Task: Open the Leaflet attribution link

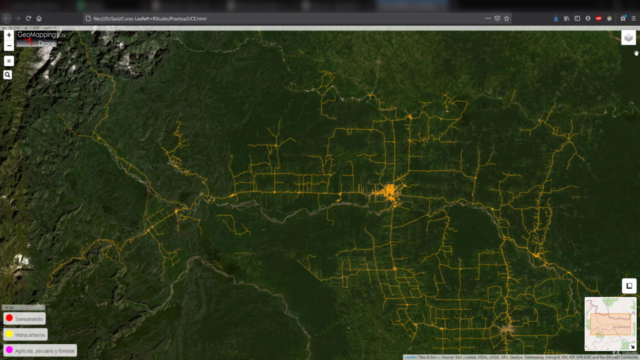Action: coord(410,357)
